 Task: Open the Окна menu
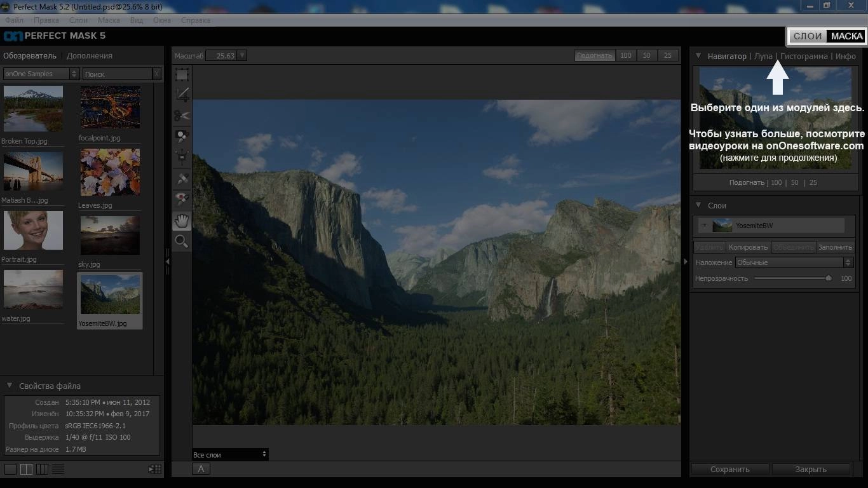tap(162, 20)
